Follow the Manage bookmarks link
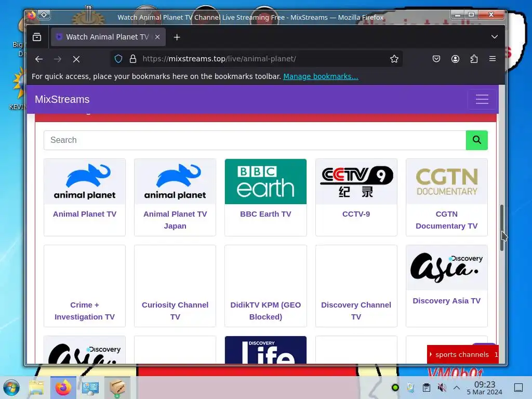Screen dimensions: 532x399 coord(321,76)
